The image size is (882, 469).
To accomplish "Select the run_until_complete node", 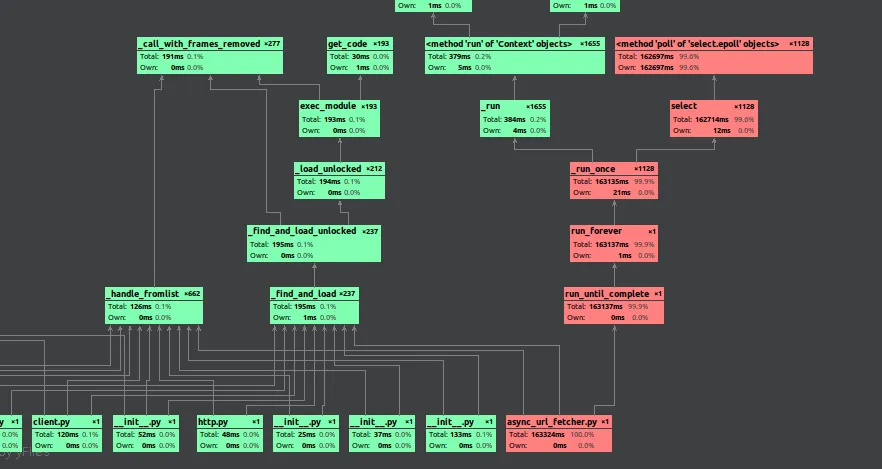I will (614, 306).
